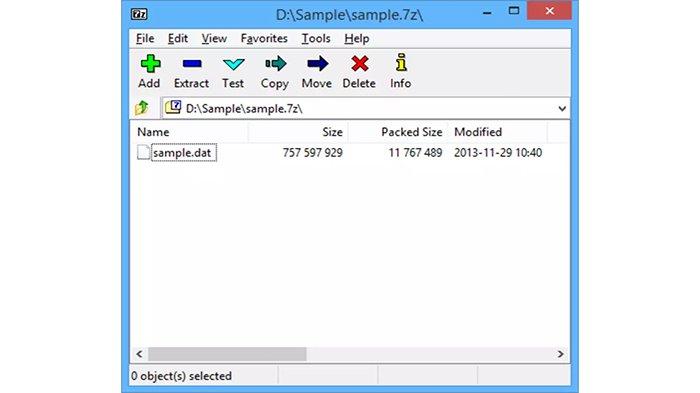Click the 7z app icon in title bar
This screenshot has height=393, width=700.
(139, 14)
